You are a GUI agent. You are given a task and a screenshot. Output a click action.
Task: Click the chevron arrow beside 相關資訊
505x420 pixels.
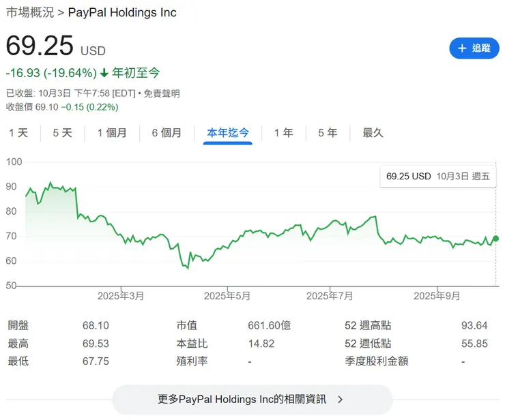[x=341, y=400]
